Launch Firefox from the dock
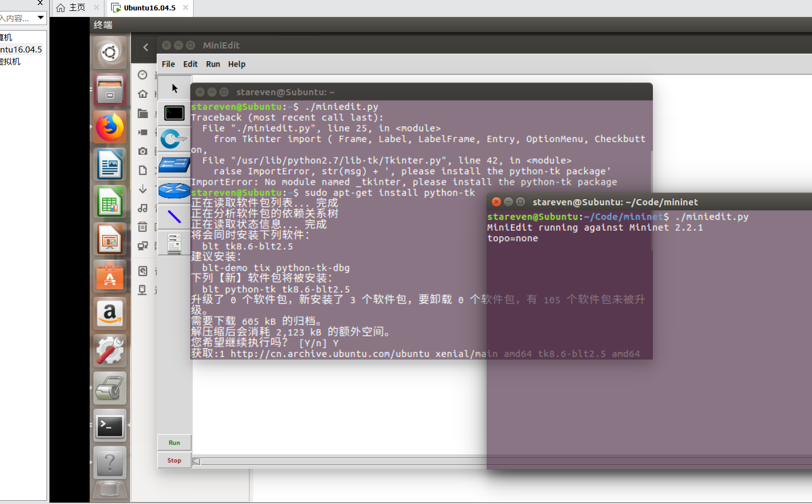Image resolution: width=812 pixels, height=504 pixels. pyautogui.click(x=110, y=127)
